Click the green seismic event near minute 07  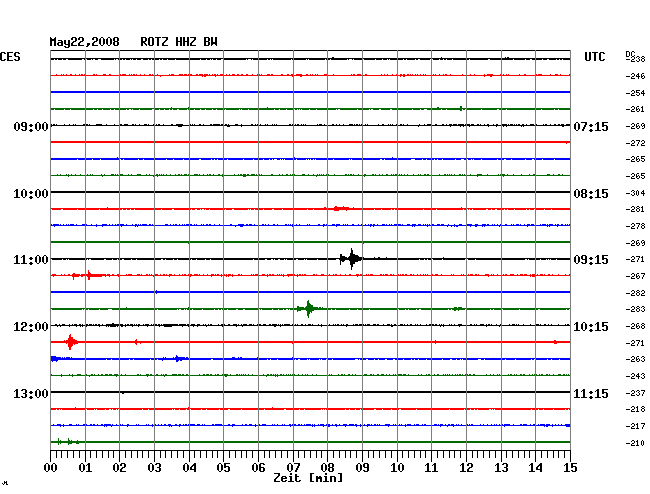click(x=308, y=309)
